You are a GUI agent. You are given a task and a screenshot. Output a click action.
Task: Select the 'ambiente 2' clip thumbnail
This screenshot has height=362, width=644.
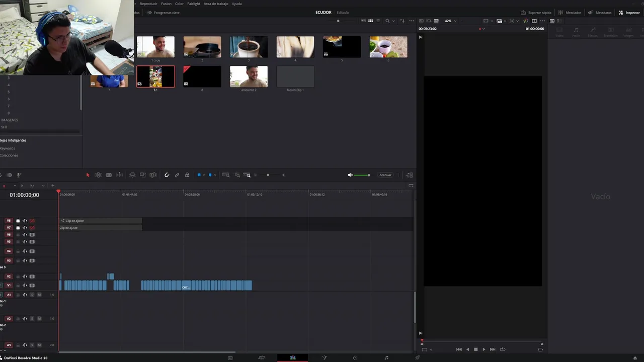pos(249,77)
